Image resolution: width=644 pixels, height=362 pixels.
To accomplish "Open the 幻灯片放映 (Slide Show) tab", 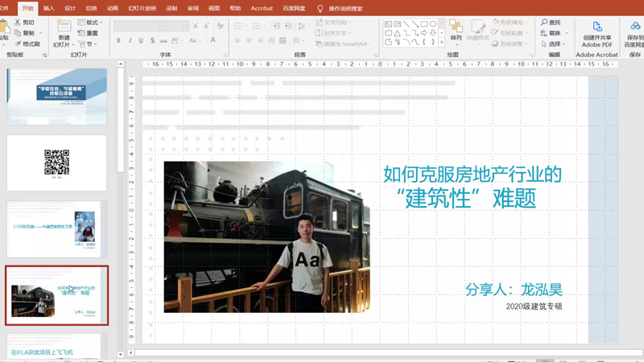I will (142, 8).
